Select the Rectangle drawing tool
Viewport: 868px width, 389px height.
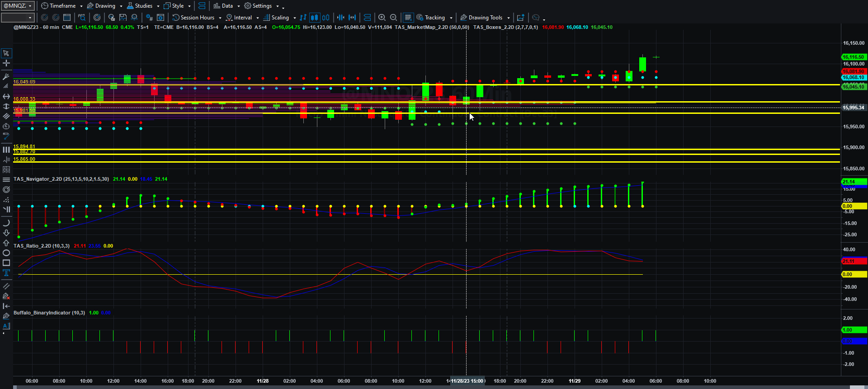coord(6,263)
